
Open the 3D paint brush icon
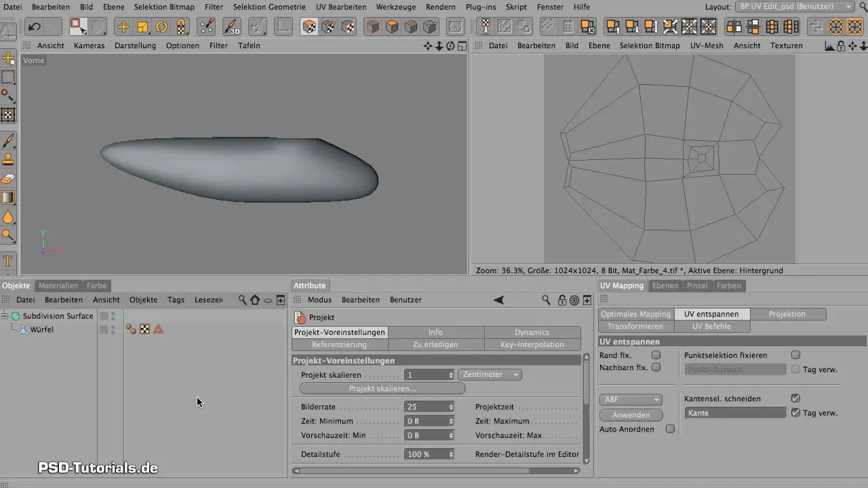tap(232, 27)
